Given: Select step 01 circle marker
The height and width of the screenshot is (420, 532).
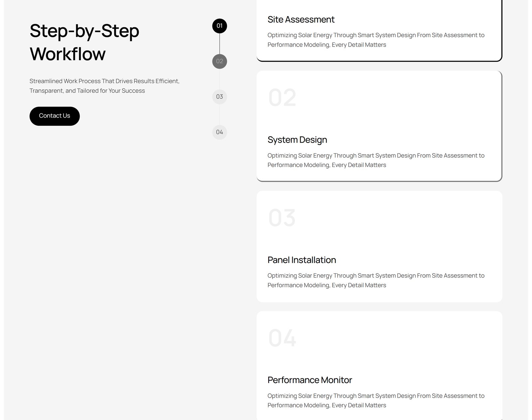Looking at the screenshot, I should point(219,26).
